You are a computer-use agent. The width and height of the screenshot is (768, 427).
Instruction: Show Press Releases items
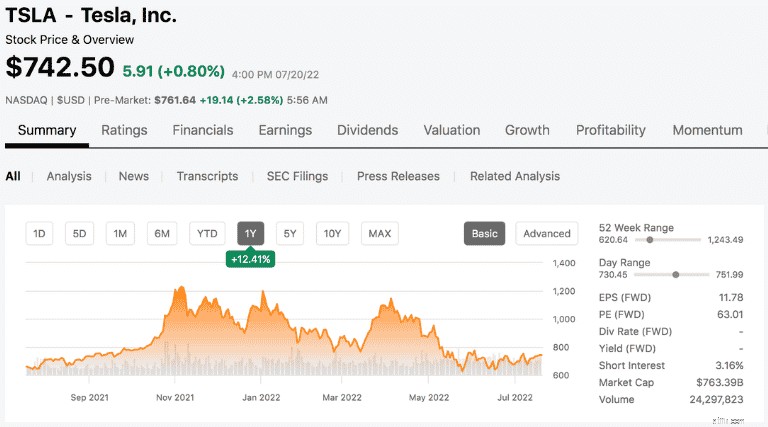(398, 176)
